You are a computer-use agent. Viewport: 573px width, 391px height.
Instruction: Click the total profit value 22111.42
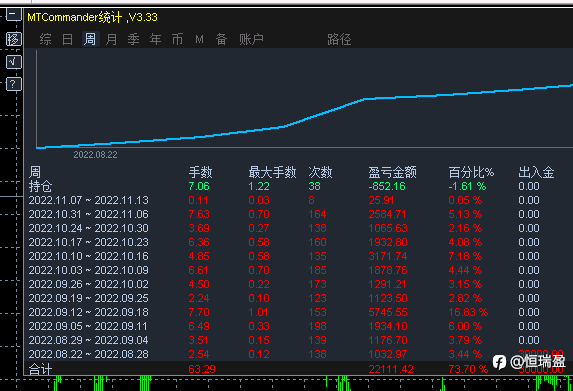(391, 369)
